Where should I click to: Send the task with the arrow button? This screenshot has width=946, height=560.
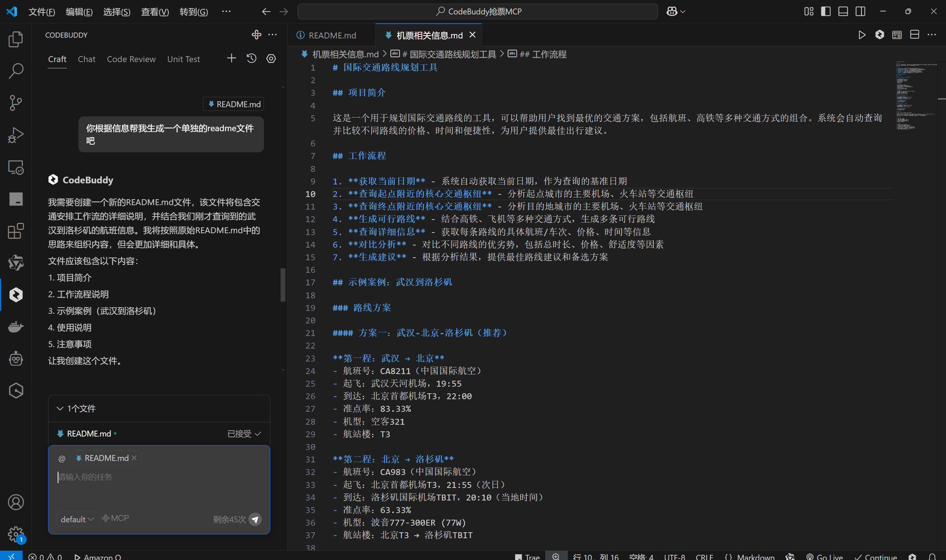[255, 519]
